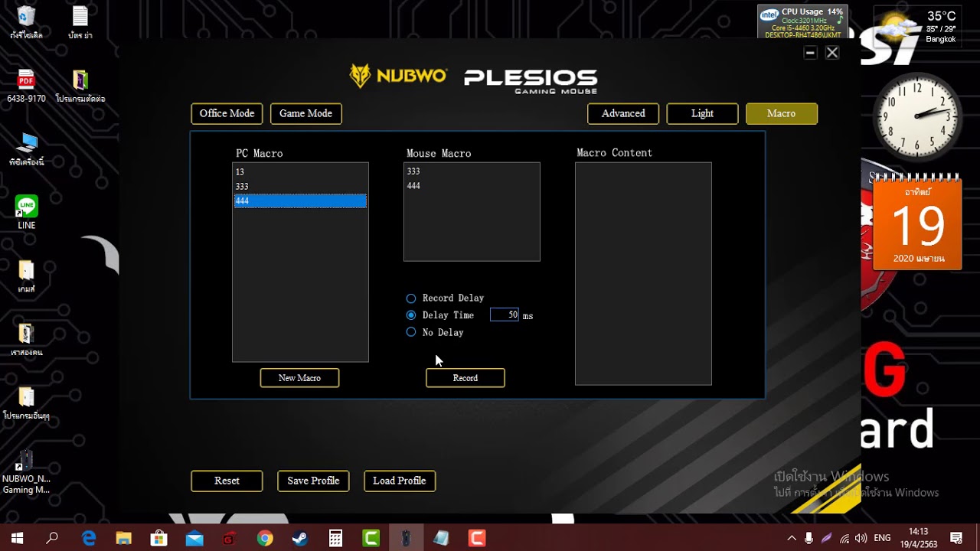Open the Windows Start menu
Viewport: 980px width, 551px height.
click(x=17, y=538)
